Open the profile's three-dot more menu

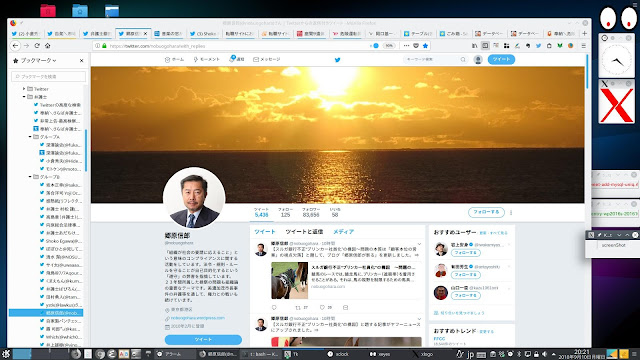click(x=511, y=212)
